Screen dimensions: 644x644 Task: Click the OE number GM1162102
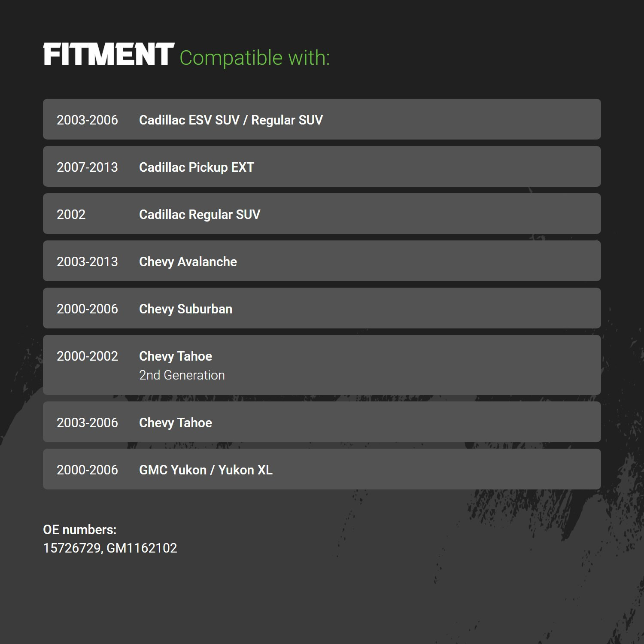click(142, 548)
